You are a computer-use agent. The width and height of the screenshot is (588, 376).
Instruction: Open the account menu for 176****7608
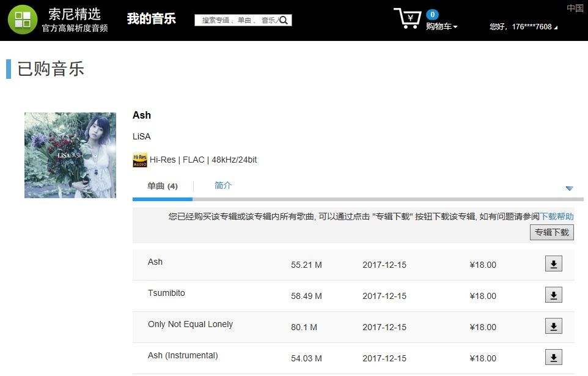click(523, 27)
